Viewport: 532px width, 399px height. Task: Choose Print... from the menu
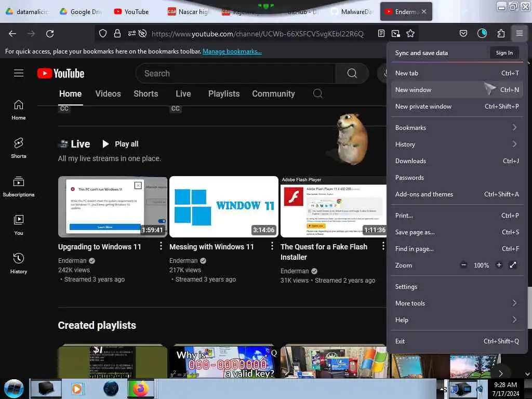[457, 216]
